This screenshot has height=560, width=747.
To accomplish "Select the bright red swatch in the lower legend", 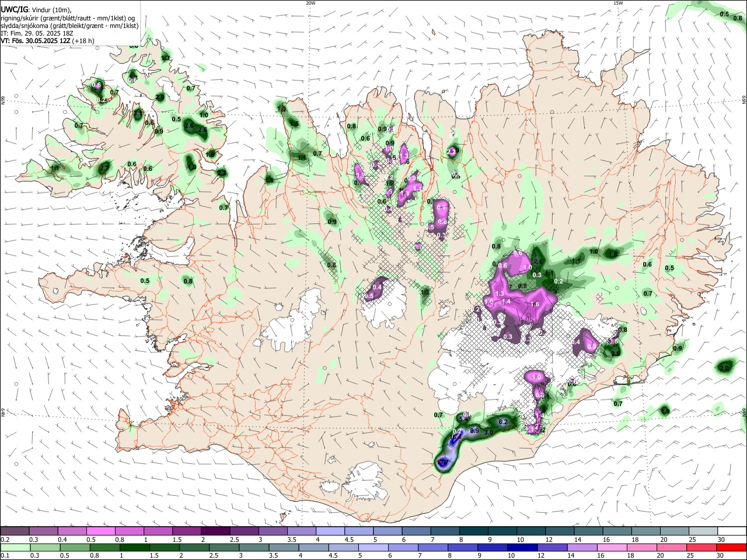I will (x=731, y=548).
